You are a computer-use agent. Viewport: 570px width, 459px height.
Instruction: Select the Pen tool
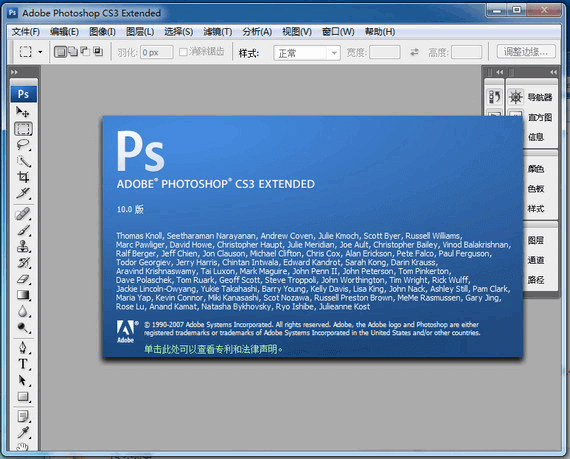click(x=23, y=347)
